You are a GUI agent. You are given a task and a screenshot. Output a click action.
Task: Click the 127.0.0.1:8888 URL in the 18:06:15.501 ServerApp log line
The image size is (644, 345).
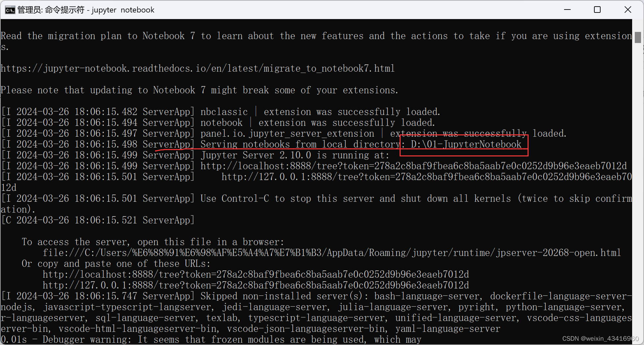[427, 177]
